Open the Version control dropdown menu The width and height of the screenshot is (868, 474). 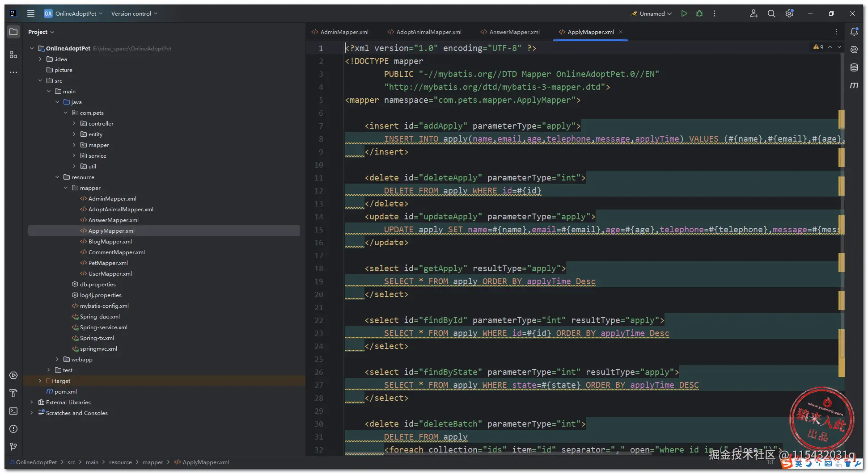pos(134,13)
